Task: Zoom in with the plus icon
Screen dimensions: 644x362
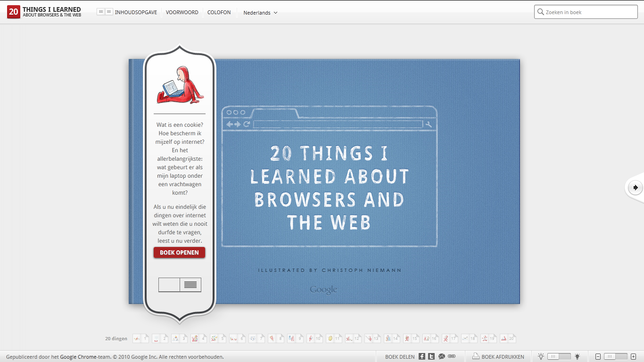Action: (x=633, y=356)
